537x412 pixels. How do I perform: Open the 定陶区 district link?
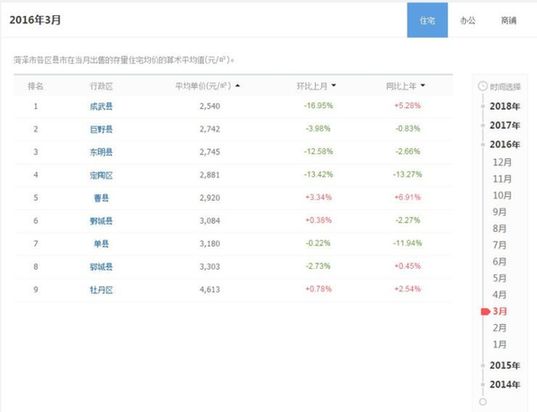[x=101, y=175]
